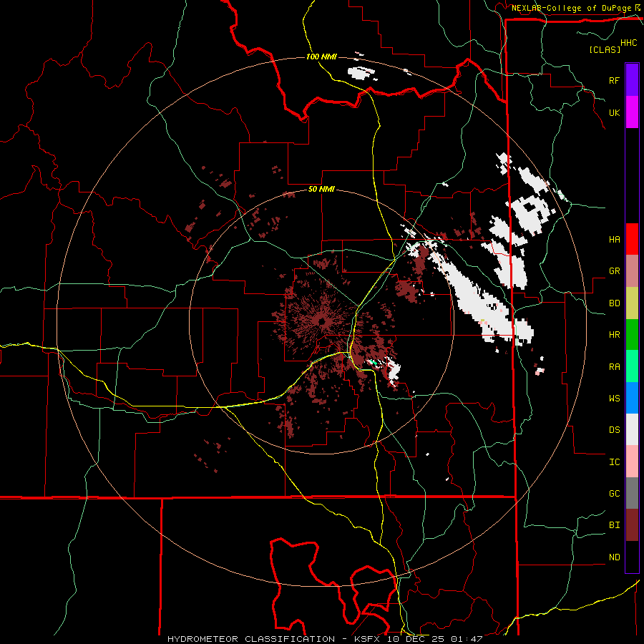Click the BI legend label
Viewport: 644px width, 644px height.
pos(614,525)
